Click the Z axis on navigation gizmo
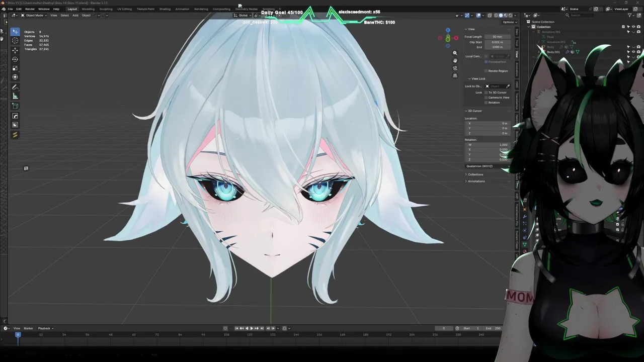The height and width of the screenshot is (362, 644). (x=448, y=30)
